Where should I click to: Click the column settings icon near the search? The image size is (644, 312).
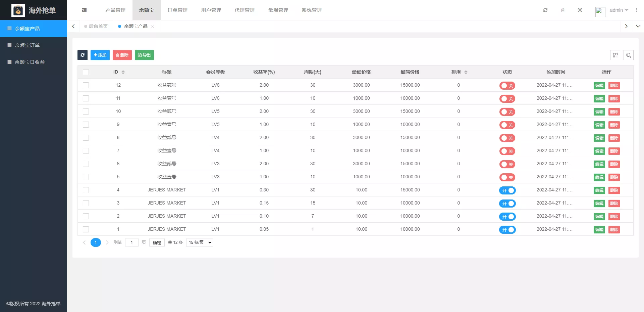[615, 55]
